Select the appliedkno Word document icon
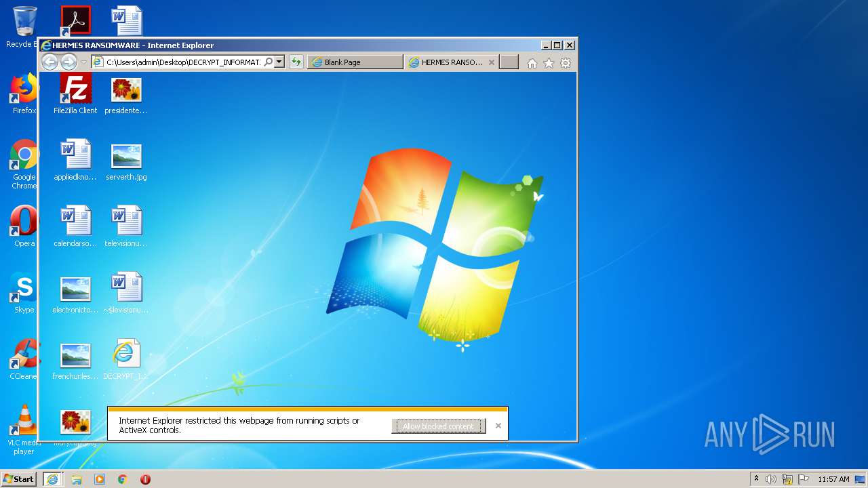Screen dimensions: 868x488 click(x=75, y=160)
